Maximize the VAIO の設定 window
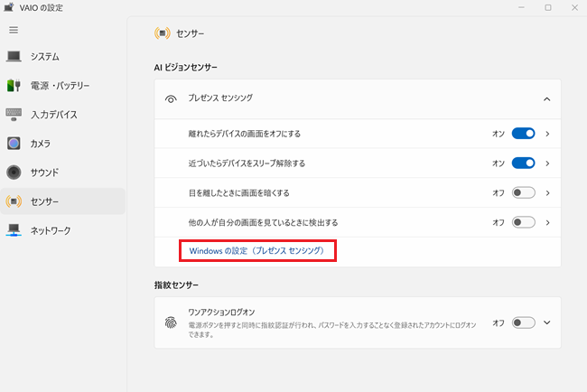The height and width of the screenshot is (392, 587). click(548, 7)
